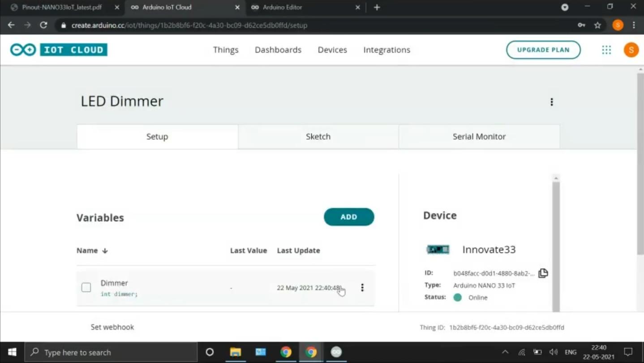This screenshot has width=644, height=363.
Task: Open the volume control in tray
Action: pos(554,352)
